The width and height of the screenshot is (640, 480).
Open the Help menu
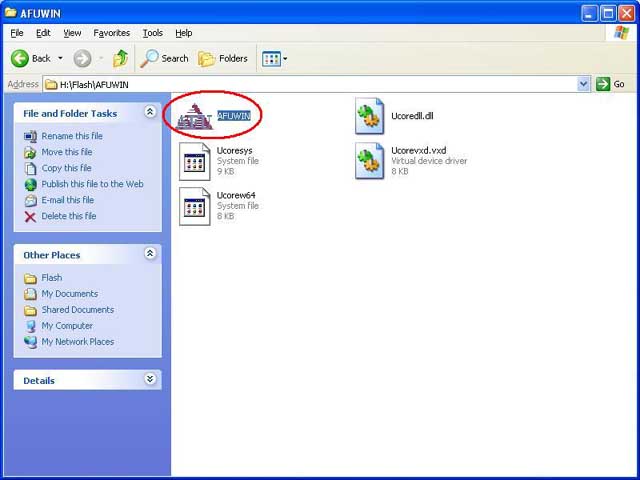click(x=184, y=33)
